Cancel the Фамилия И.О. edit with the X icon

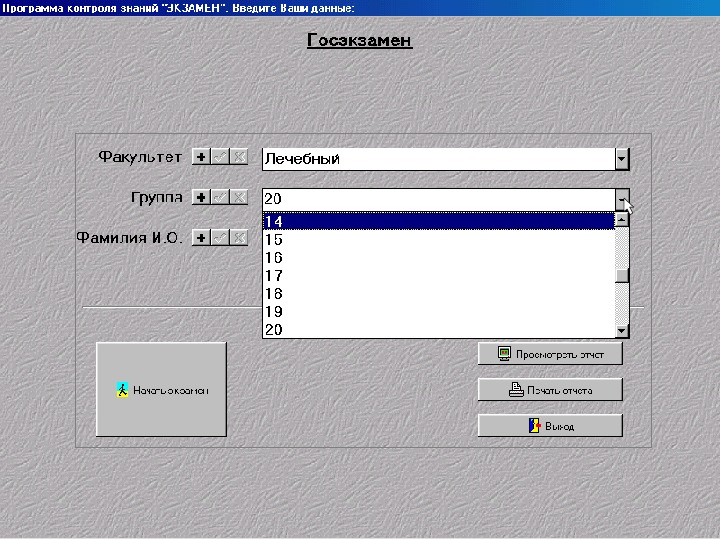(x=239, y=238)
